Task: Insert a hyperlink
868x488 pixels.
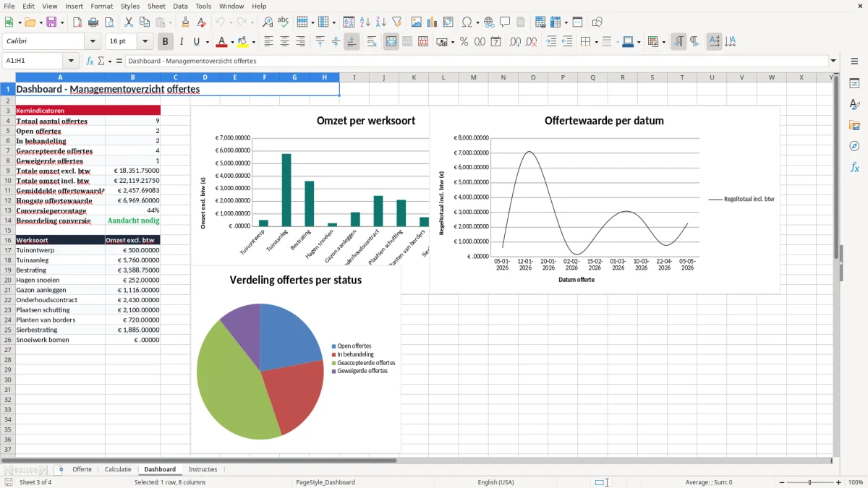Action: pos(489,22)
